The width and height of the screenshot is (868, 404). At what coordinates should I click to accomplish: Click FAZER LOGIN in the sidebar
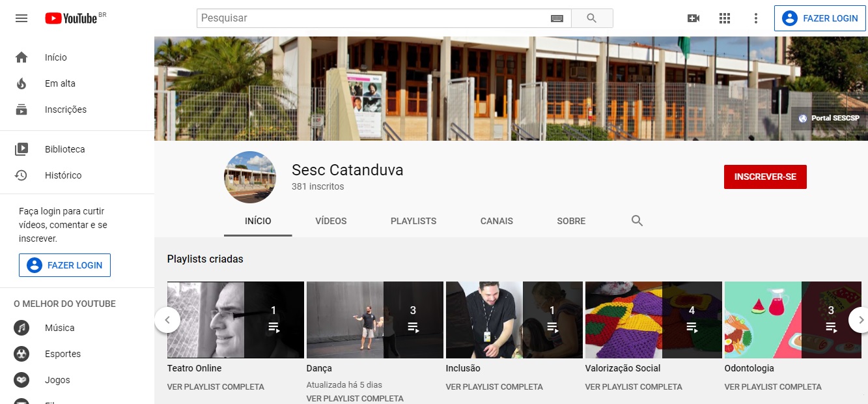64,265
